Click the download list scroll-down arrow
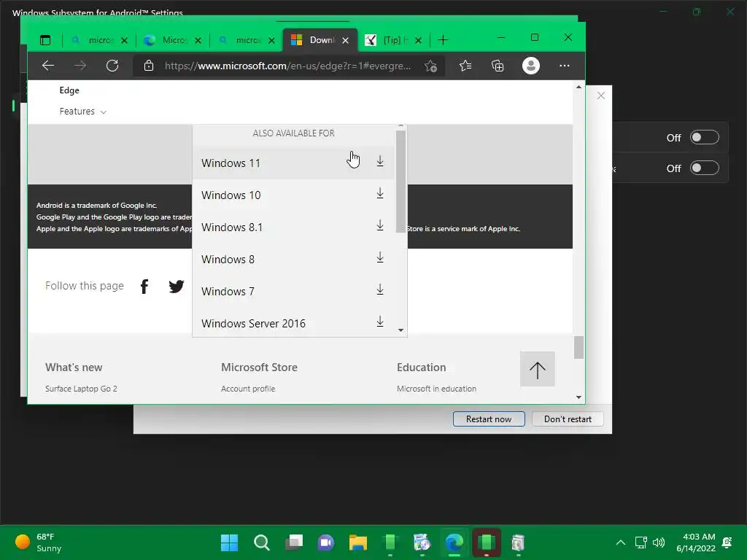Screen dimensions: 747x560 point(400,330)
